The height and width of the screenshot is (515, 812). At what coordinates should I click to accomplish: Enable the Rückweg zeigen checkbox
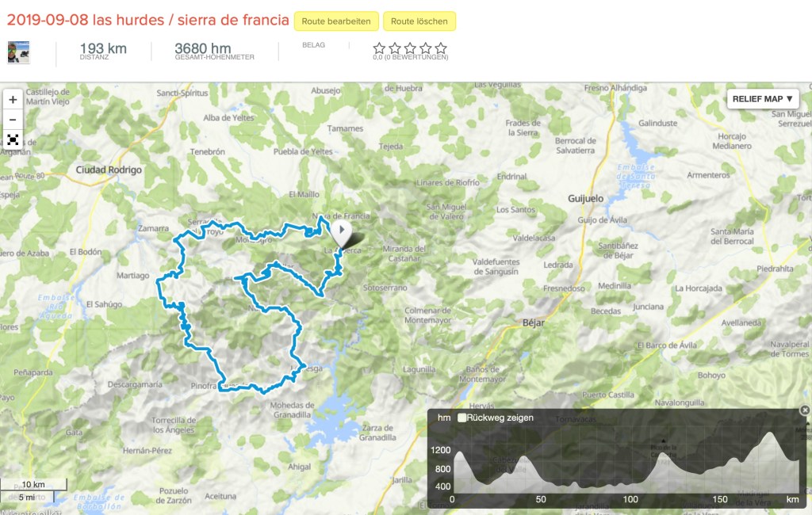click(x=462, y=418)
